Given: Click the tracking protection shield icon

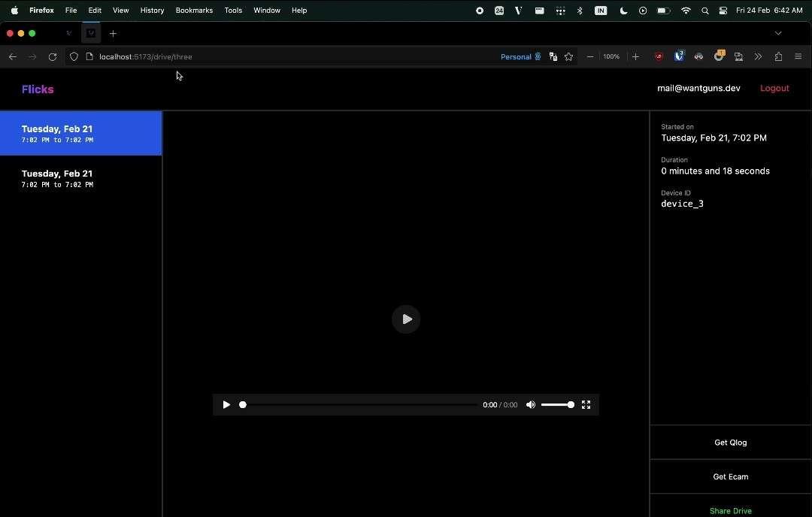Looking at the screenshot, I should click(x=74, y=56).
